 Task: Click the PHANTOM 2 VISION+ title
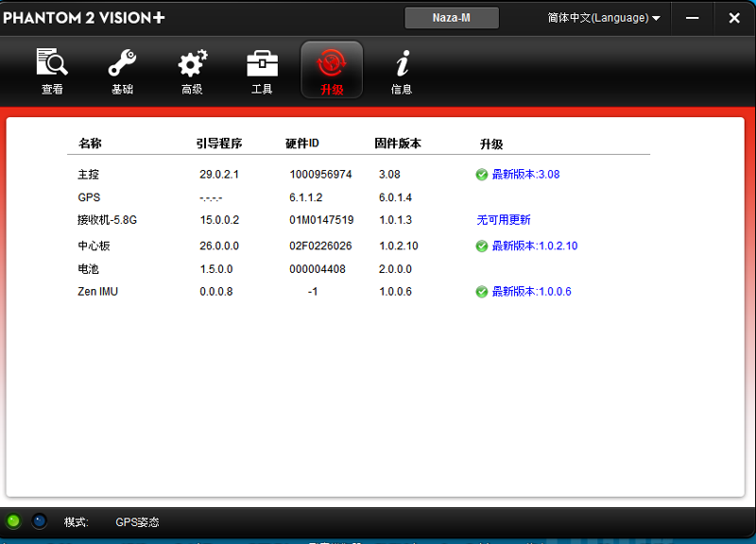click(x=84, y=18)
